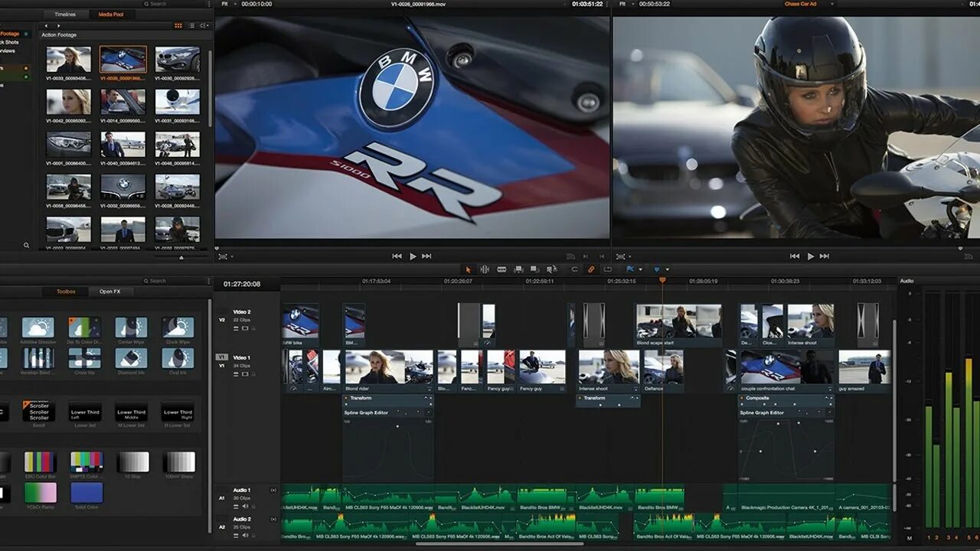Mute the Audio 1 track speaker
This screenshot has width=980, height=551.
(245, 506)
